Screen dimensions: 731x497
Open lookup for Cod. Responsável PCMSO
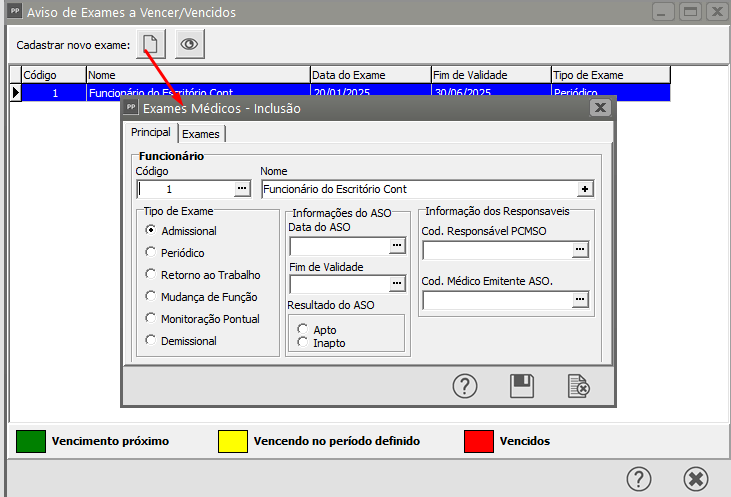(x=579, y=250)
